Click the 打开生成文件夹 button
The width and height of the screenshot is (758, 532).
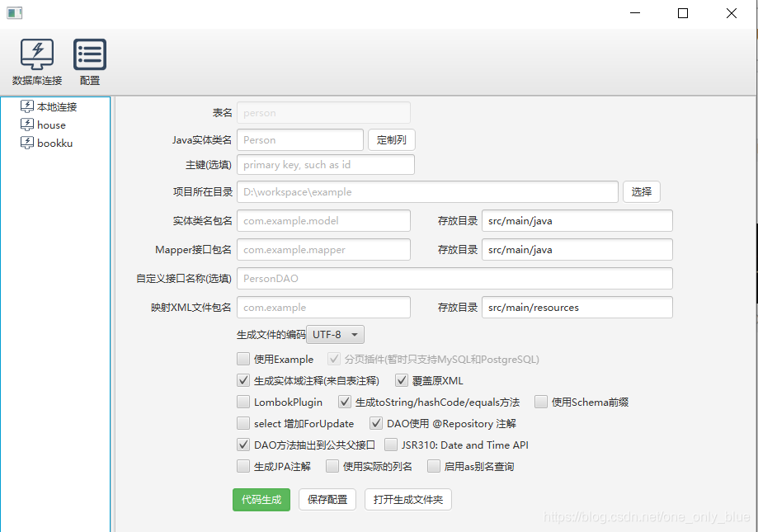coord(408,500)
